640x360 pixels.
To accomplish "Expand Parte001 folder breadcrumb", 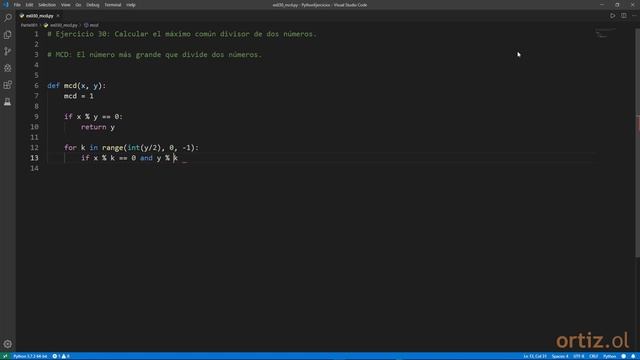I will (29, 25).
